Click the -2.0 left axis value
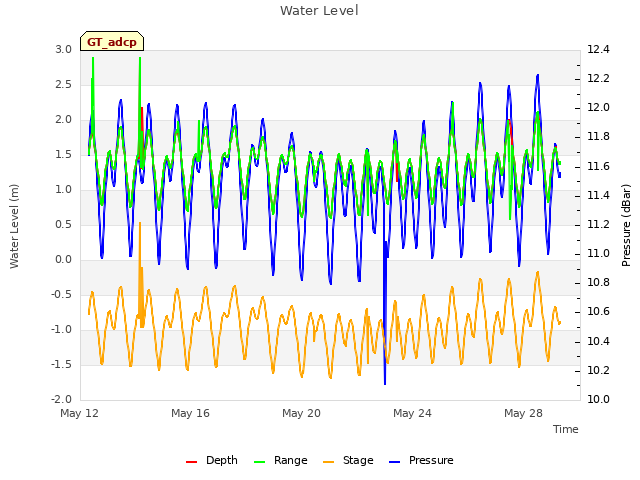 point(61,399)
